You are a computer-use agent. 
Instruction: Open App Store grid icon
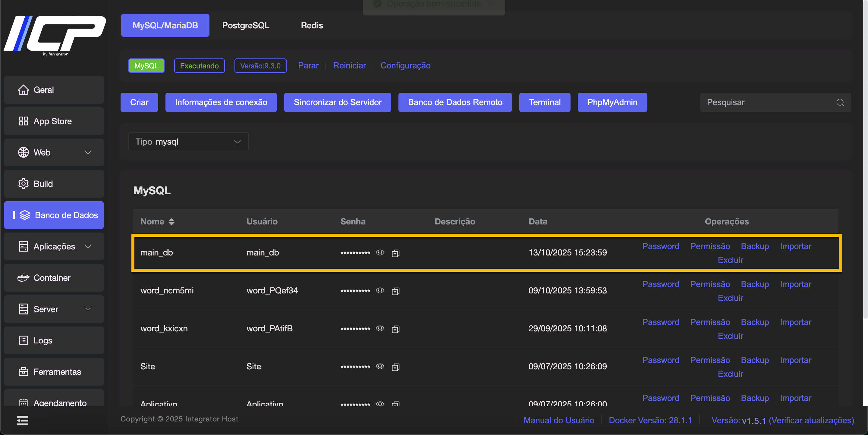(x=23, y=121)
